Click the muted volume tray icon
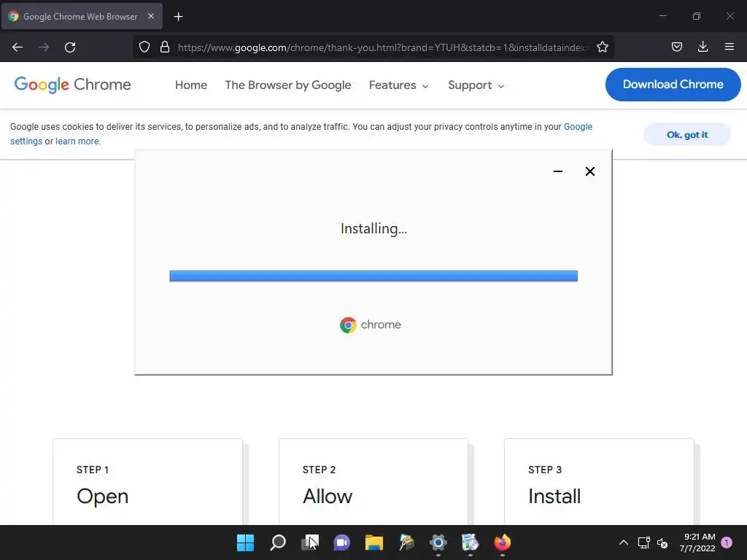747x560 pixels. [x=662, y=542]
